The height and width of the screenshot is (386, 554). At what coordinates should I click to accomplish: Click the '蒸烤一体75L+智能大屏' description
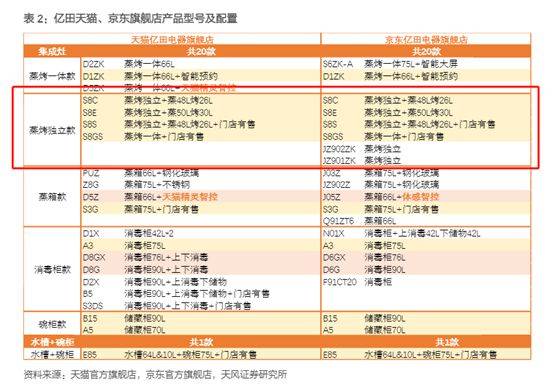click(x=411, y=64)
